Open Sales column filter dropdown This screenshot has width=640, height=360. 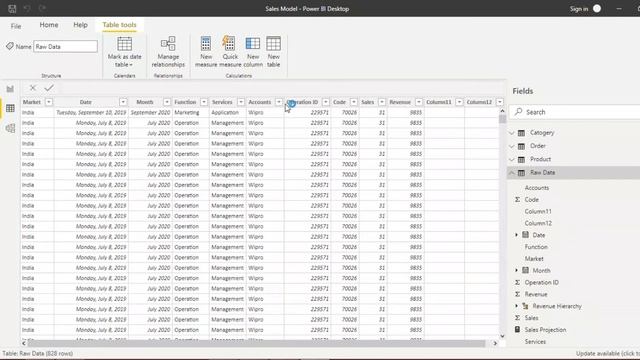click(x=382, y=102)
